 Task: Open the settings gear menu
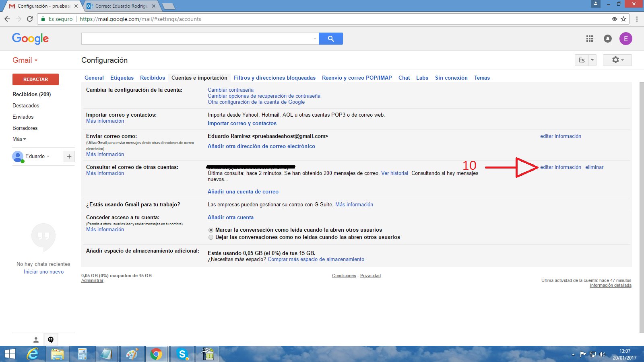[x=617, y=60]
